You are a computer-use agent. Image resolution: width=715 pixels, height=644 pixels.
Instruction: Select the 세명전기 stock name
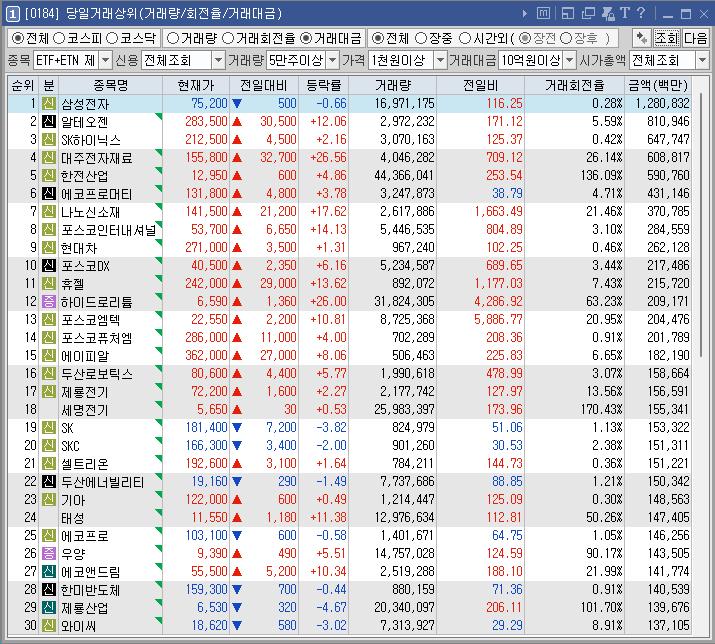point(85,410)
